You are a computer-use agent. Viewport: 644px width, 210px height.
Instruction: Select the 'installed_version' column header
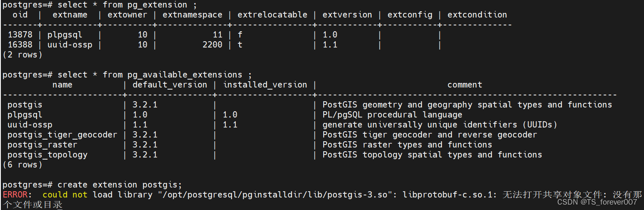click(x=265, y=85)
